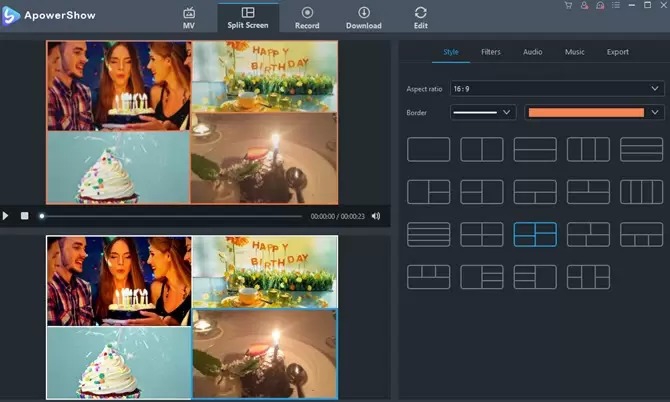Choose the single-screen layout
The height and width of the screenshot is (402, 670).
pos(429,149)
